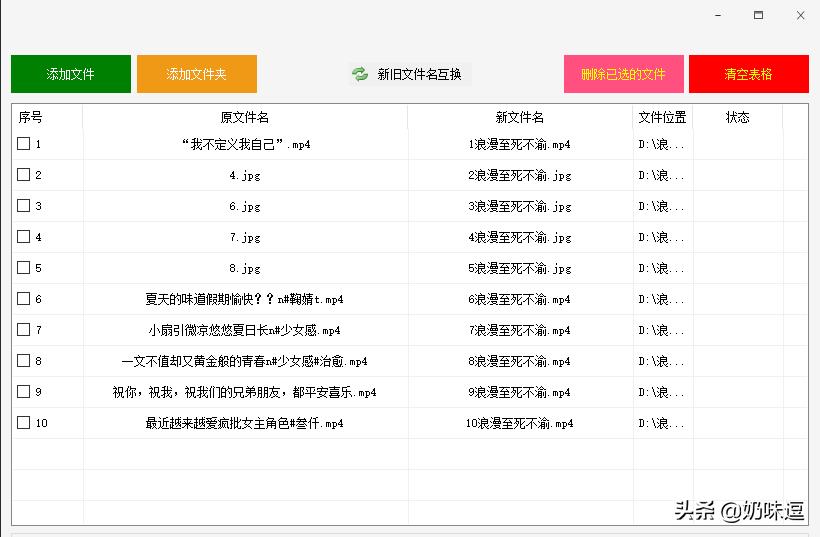
Task: Tick the checkbox for row 9
Action: 24,392
